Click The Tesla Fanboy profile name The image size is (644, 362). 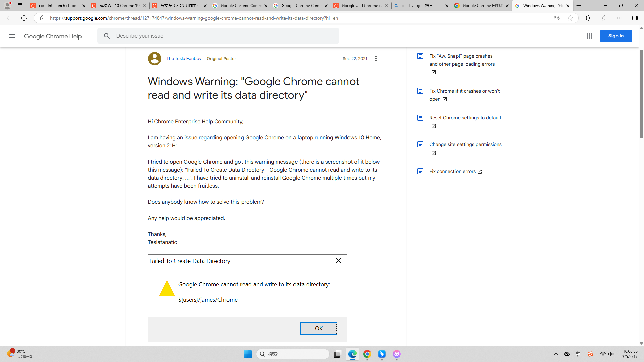(x=184, y=59)
